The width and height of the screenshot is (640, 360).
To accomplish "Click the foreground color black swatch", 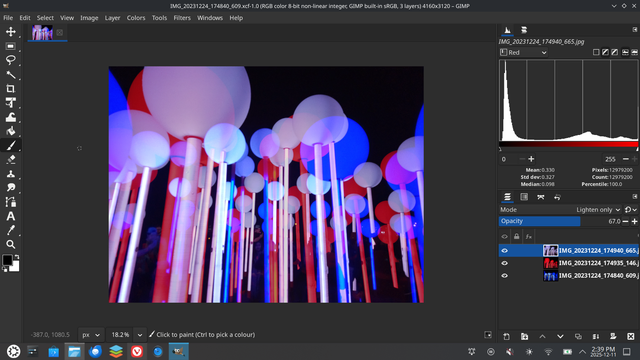I will (x=7, y=260).
